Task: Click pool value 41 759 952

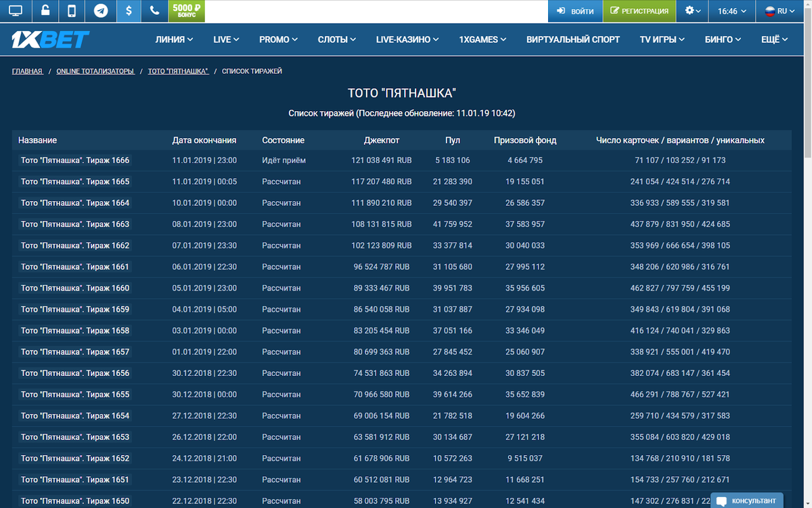Action: click(453, 224)
